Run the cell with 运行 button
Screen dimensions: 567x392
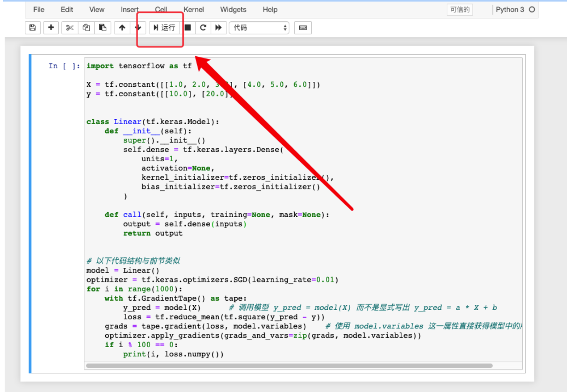pos(164,28)
